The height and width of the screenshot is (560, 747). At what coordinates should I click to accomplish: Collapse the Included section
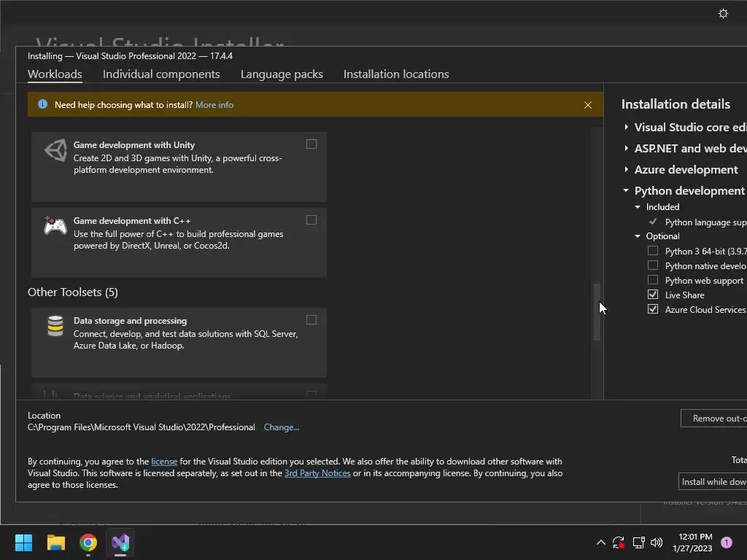point(638,207)
